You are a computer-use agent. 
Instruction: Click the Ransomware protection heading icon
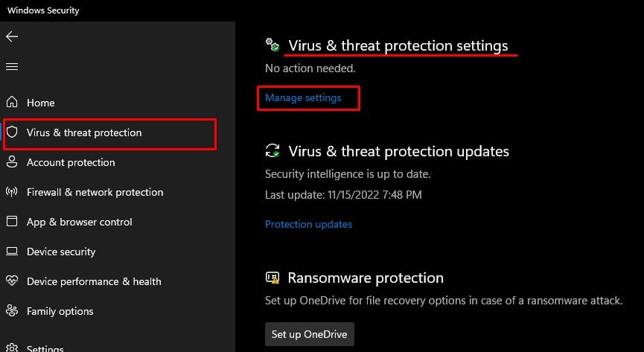pos(272,278)
